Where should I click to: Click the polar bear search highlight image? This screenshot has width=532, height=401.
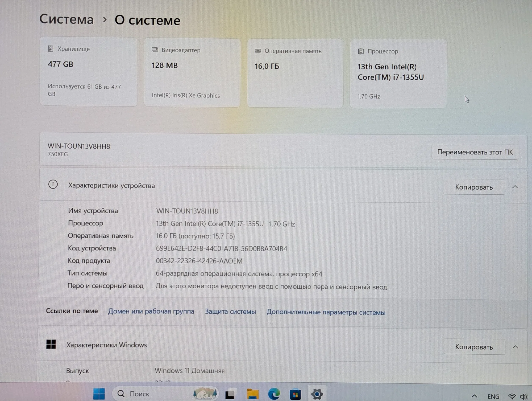[x=205, y=393]
